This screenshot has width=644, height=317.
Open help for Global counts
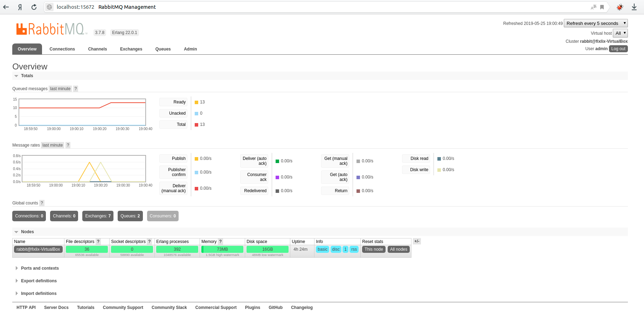(x=42, y=203)
